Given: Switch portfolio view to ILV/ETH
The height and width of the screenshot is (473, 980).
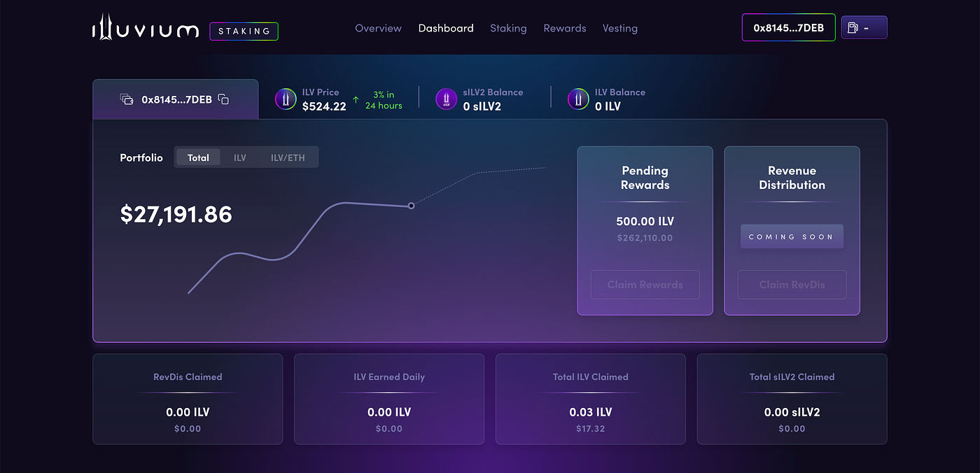Looking at the screenshot, I should 288,157.
